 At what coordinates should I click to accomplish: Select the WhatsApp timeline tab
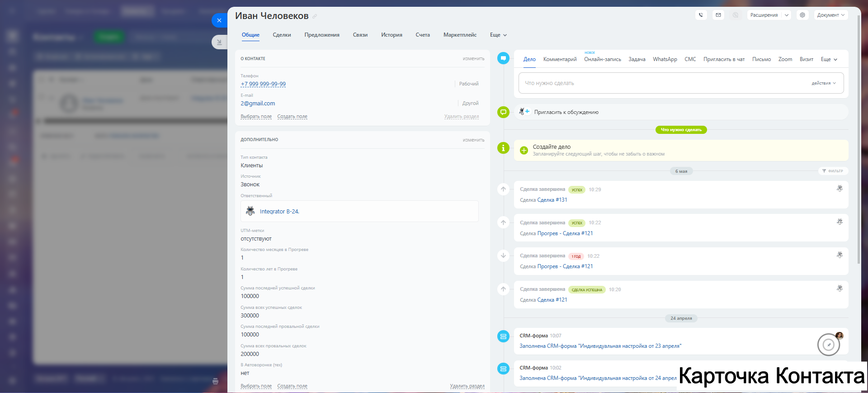coord(665,59)
